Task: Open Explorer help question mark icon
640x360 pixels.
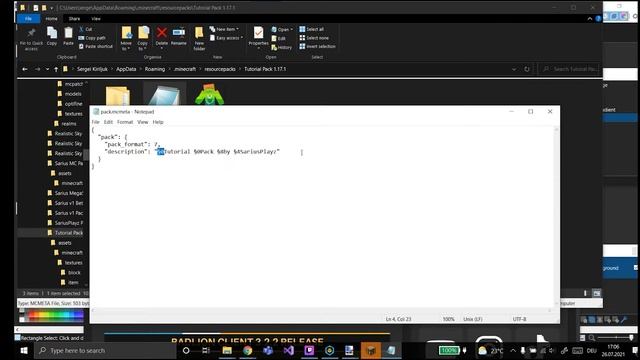Action: coord(598,19)
